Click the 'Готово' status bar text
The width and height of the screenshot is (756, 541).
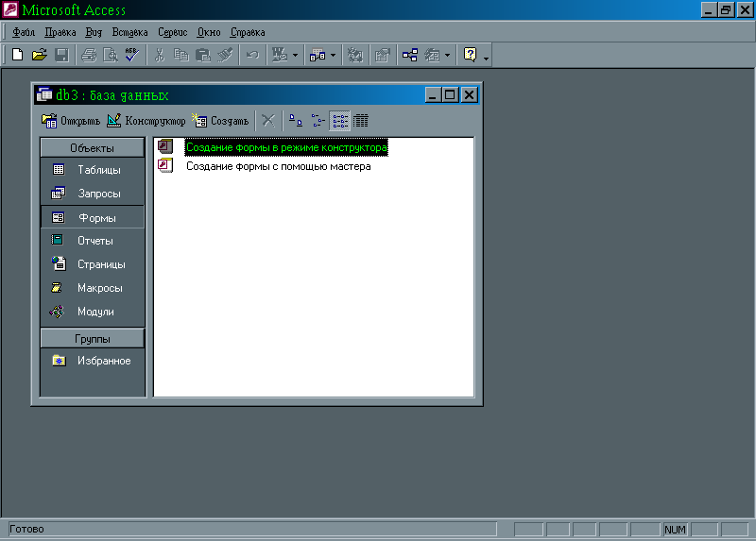(x=26, y=530)
